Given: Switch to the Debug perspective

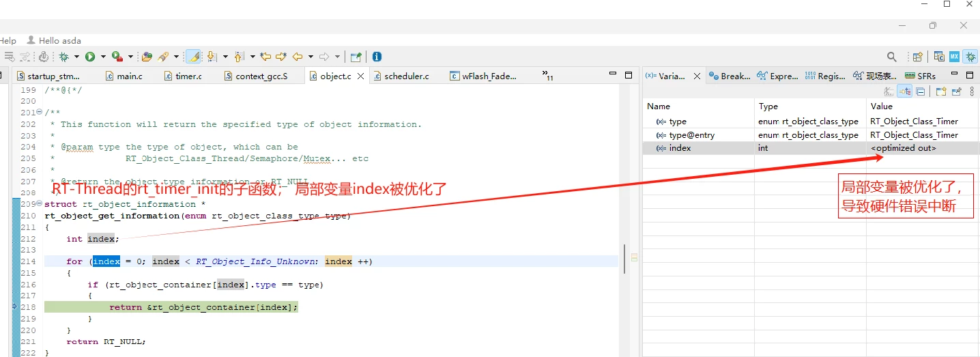Looking at the screenshot, I should click(970, 57).
